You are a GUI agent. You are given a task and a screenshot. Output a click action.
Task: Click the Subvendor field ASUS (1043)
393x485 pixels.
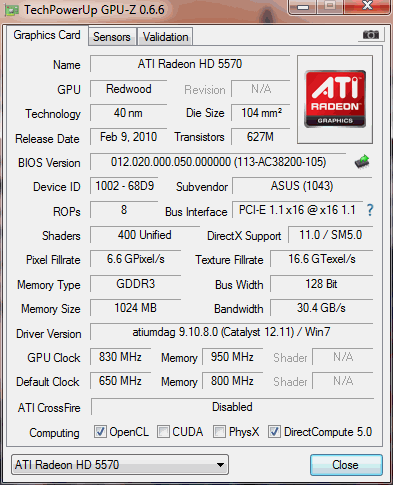pyautogui.click(x=302, y=186)
